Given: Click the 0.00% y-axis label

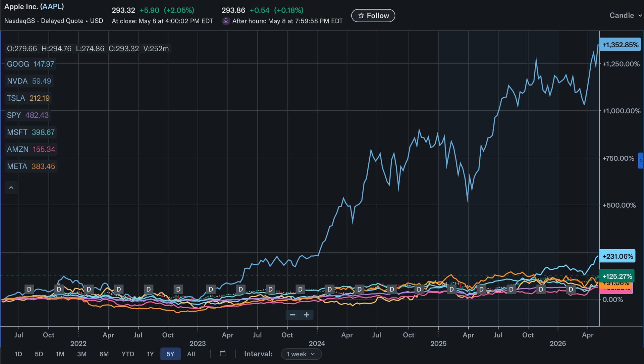Looking at the screenshot, I should [x=613, y=300].
